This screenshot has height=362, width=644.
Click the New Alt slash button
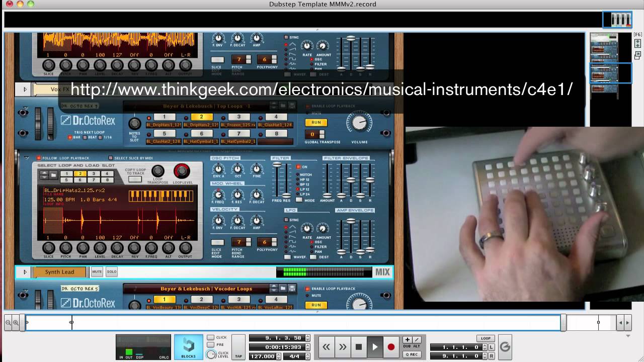(x=417, y=339)
